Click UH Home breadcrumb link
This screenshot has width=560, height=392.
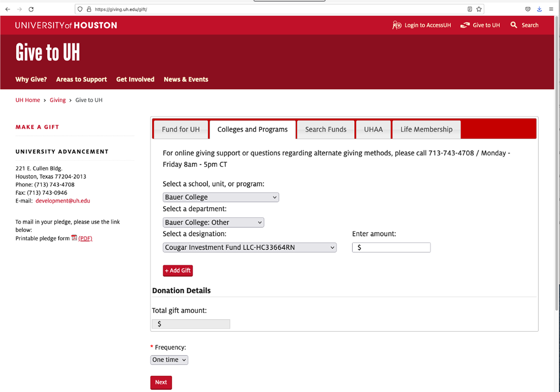(28, 100)
